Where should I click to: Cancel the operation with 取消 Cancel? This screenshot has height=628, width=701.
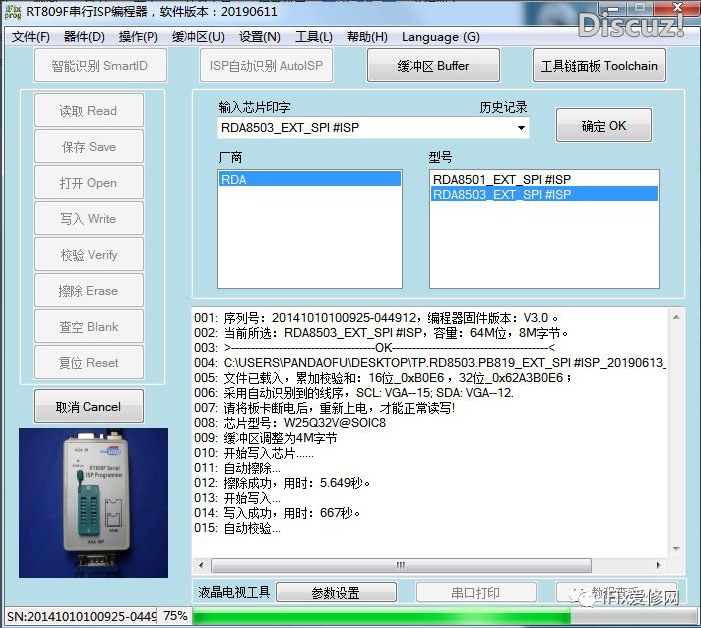click(89, 406)
